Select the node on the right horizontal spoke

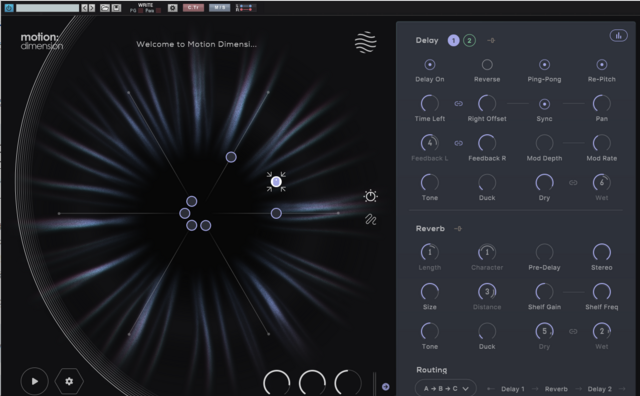(x=276, y=213)
